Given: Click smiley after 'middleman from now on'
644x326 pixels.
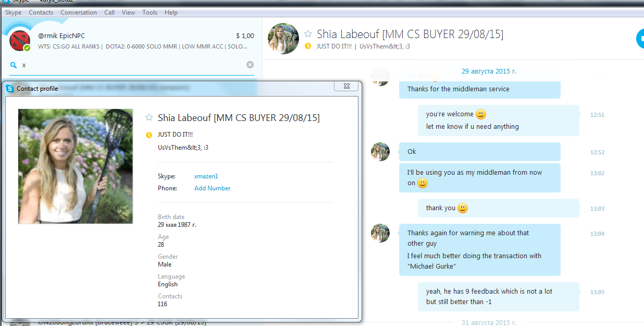Looking at the screenshot, I should click(x=423, y=183).
